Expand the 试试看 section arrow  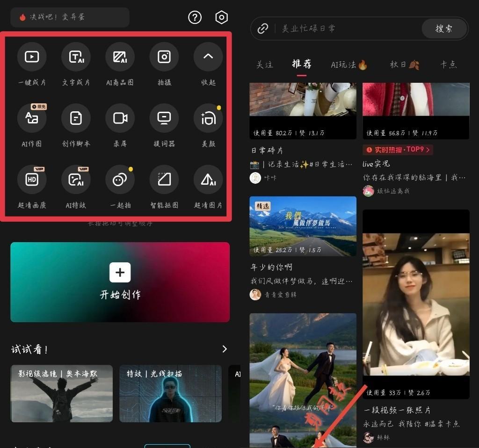coord(224,349)
